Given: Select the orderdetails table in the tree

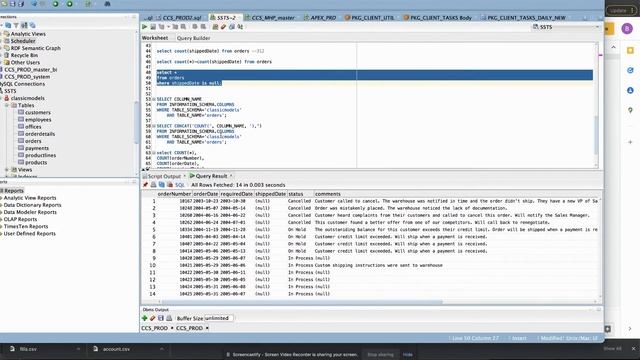Looking at the screenshot, I should pyautogui.click(x=40, y=134).
